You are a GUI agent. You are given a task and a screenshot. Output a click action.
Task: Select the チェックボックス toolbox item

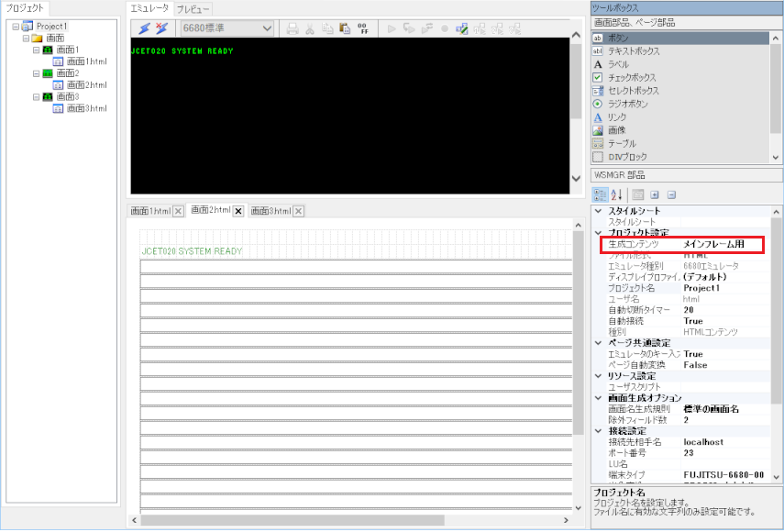pos(633,78)
